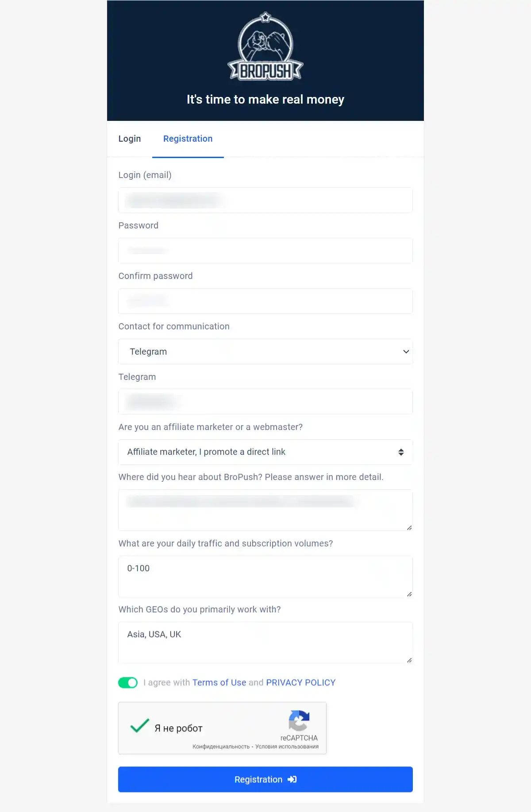This screenshot has height=812, width=531.
Task: Switch to the Login tab
Action: [x=129, y=139]
